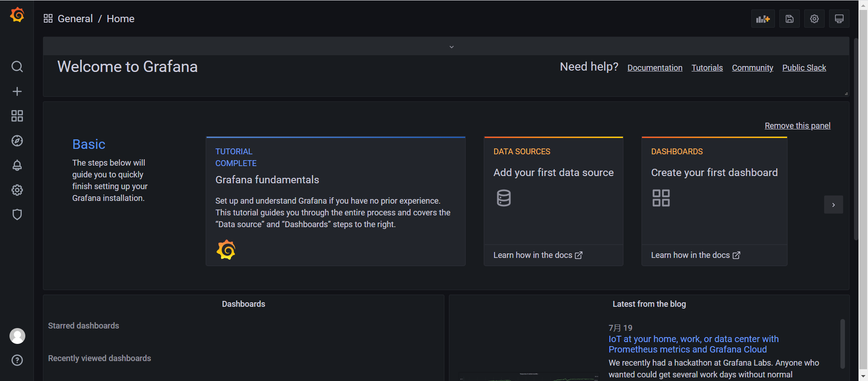This screenshot has width=868, height=381.
Task: Click the Add panel toolbar button
Action: (763, 19)
